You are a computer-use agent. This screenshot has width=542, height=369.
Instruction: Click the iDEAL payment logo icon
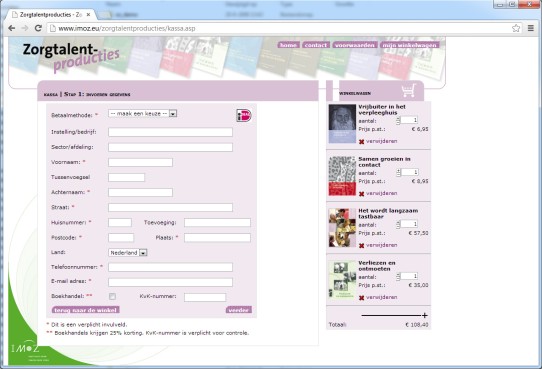(x=244, y=115)
